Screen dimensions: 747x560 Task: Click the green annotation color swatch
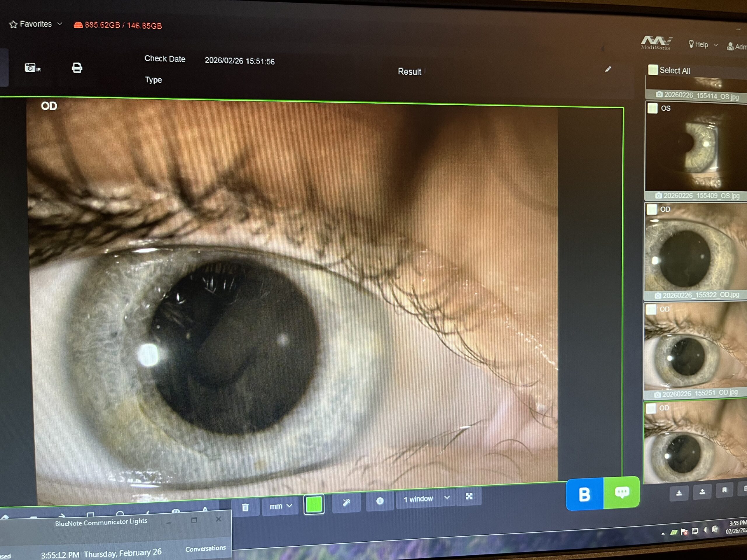(x=314, y=504)
